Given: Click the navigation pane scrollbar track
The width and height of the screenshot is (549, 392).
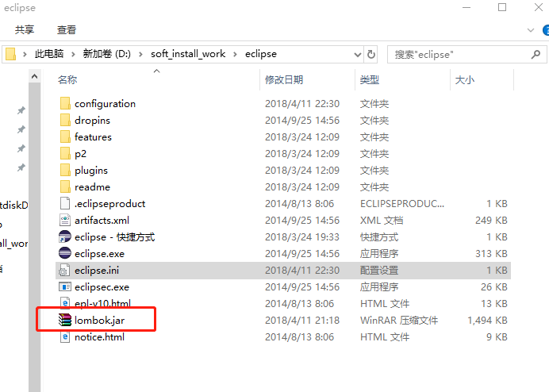Looking at the screenshot, I should (x=34, y=237).
